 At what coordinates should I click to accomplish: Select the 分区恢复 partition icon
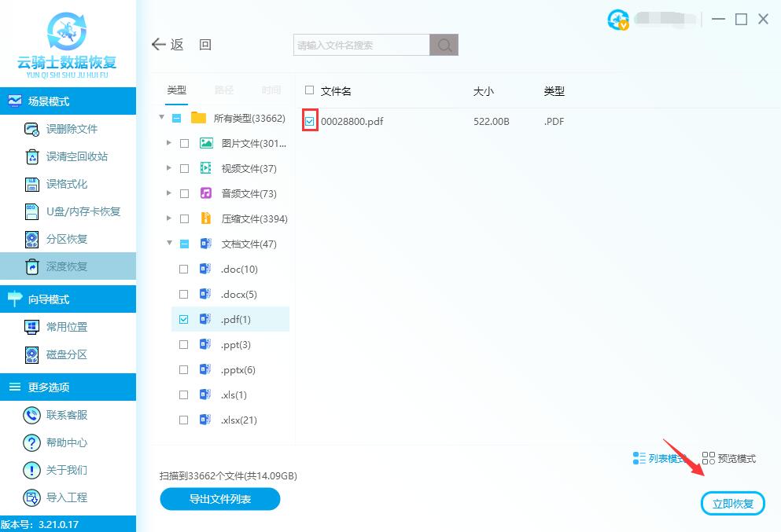pos(32,240)
